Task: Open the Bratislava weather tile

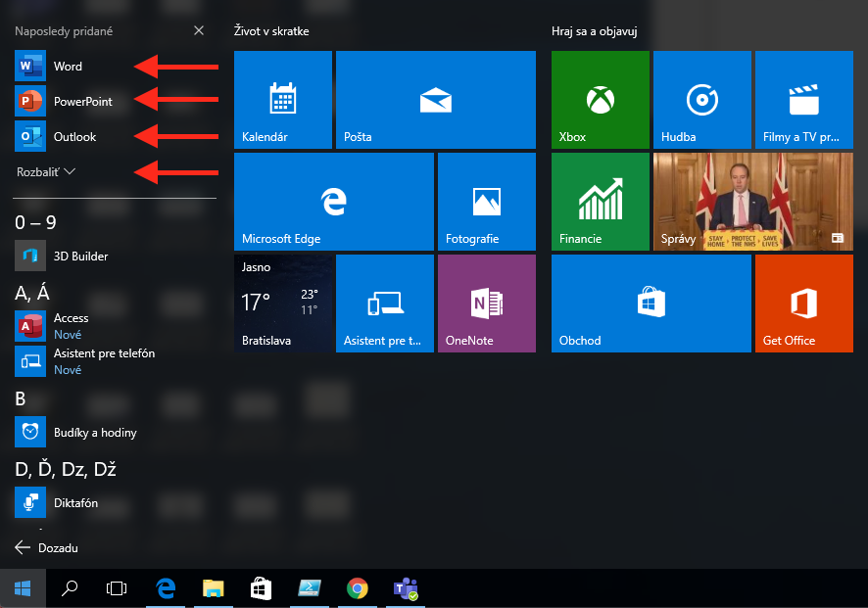Action: point(283,304)
